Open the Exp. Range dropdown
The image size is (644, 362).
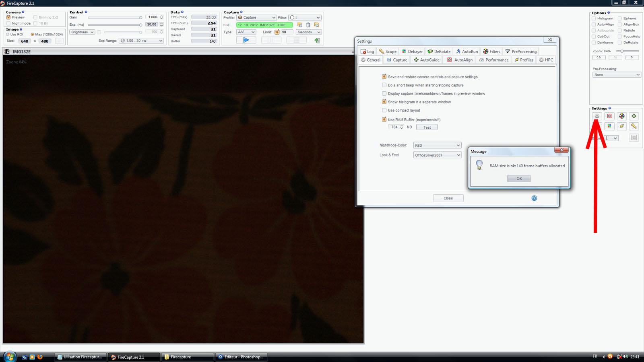click(142, 41)
